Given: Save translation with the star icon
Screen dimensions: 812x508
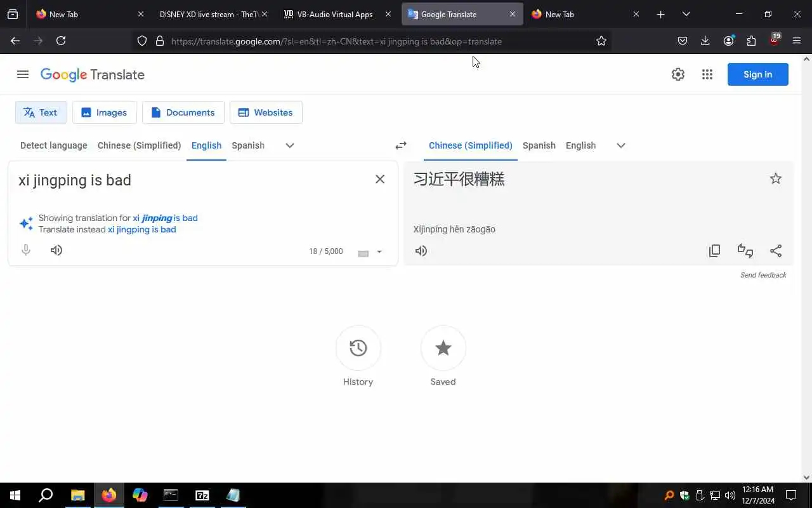Looking at the screenshot, I should [x=775, y=178].
